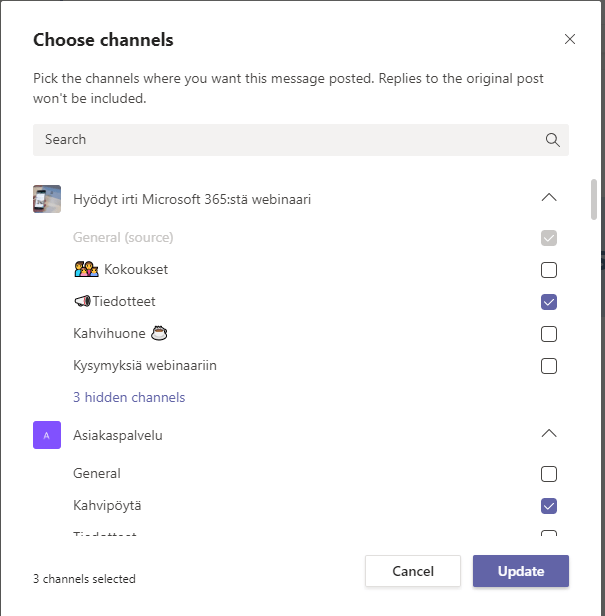Click the Hyödyt irti Microsoft 365 team avatar
The width and height of the screenshot is (605, 616).
pos(47,199)
